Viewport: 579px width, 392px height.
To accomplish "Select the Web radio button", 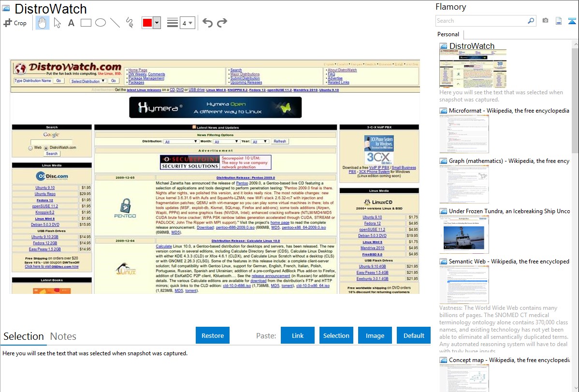I will tap(30, 148).
